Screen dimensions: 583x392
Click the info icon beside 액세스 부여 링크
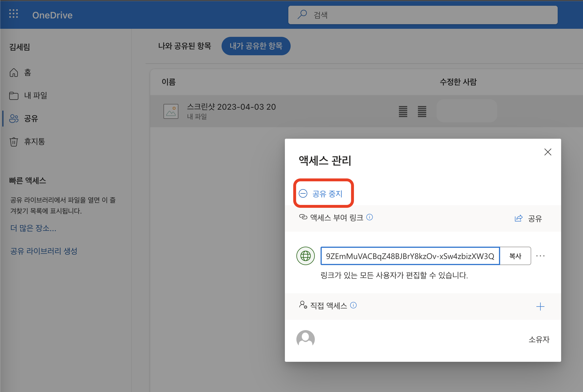(x=369, y=217)
